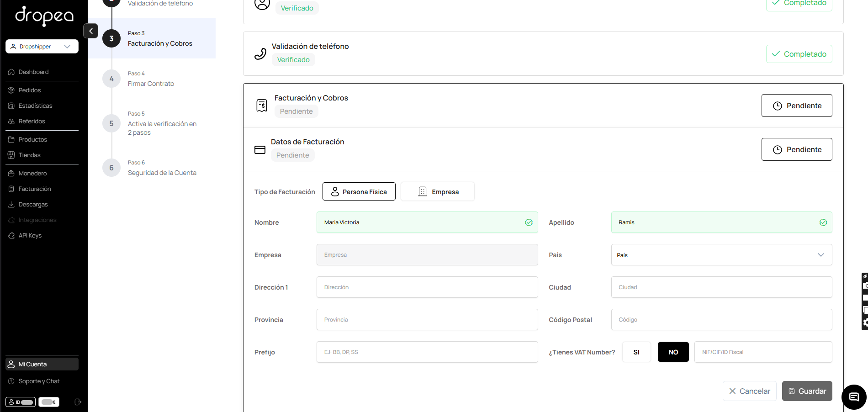This screenshot has width=868, height=412.
Task: Click the Soporte y Chat help icon
Action: tap(11, 381)
